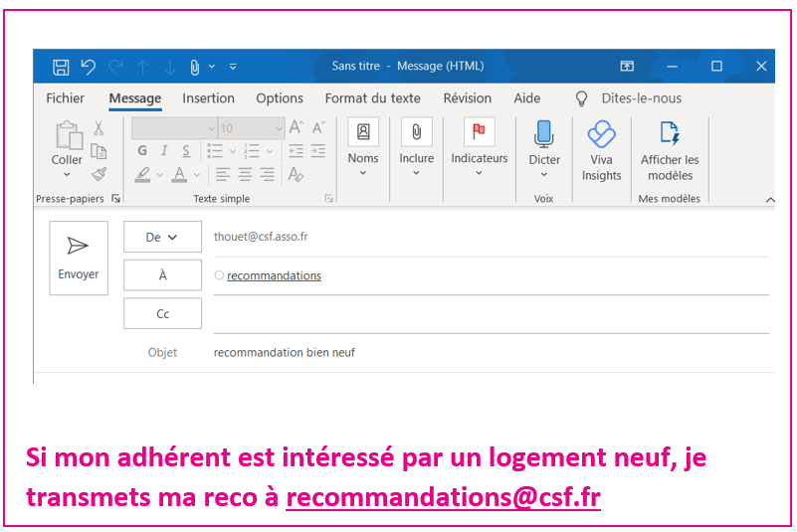Click the Format Painter brush icon

point(99,174)
